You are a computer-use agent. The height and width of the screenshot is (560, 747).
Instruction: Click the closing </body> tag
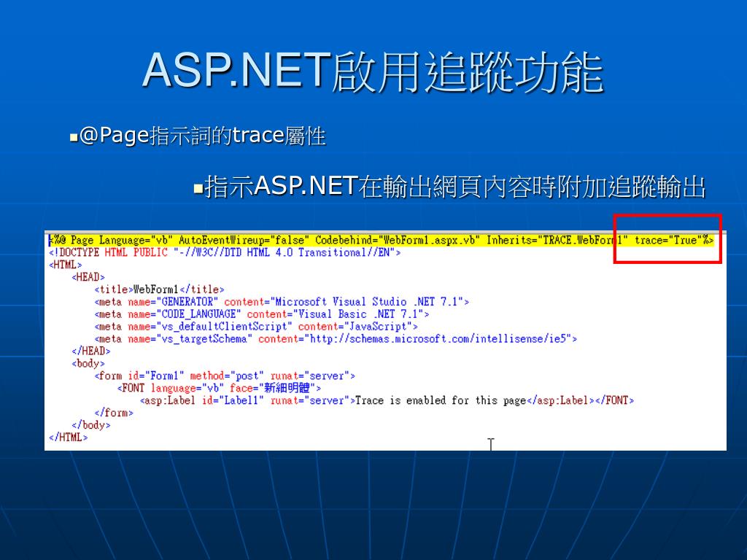click(91, 425)
